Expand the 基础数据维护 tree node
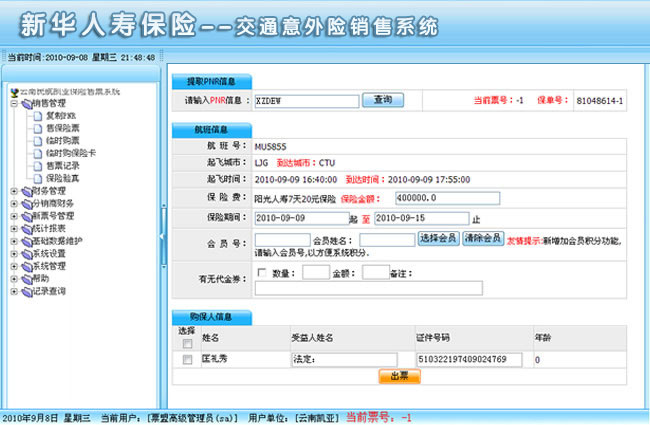This screenshot has width=650, height=425. click(14, 241)
